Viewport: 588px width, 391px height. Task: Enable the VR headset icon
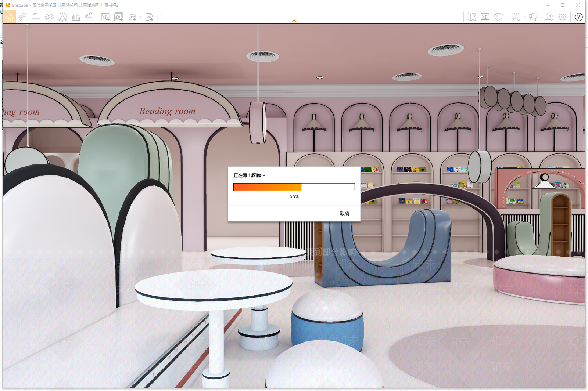(x=533, y=17)
